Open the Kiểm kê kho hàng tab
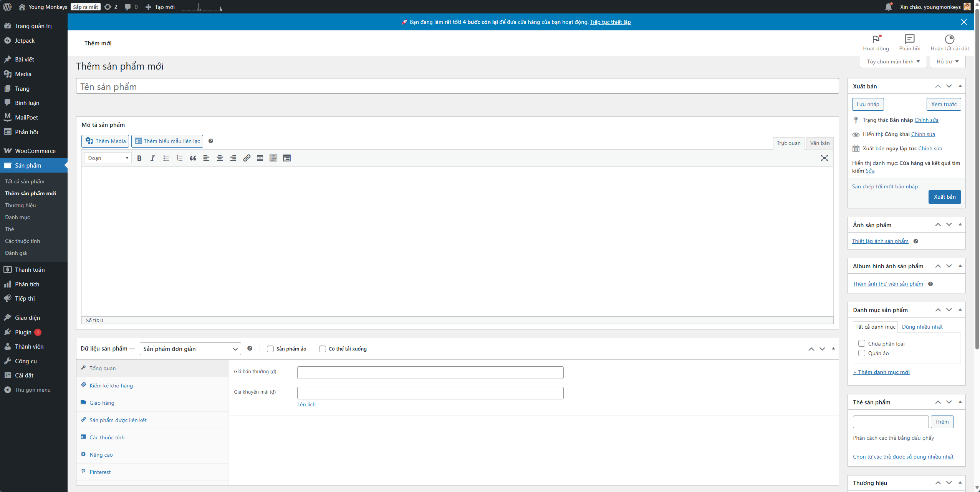This screenshot has height=492, width=980. point(111,386)
